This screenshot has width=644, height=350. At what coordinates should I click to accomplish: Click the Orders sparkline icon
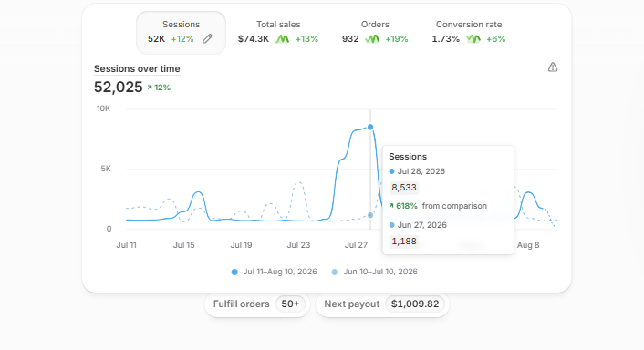tap(372, 39)
